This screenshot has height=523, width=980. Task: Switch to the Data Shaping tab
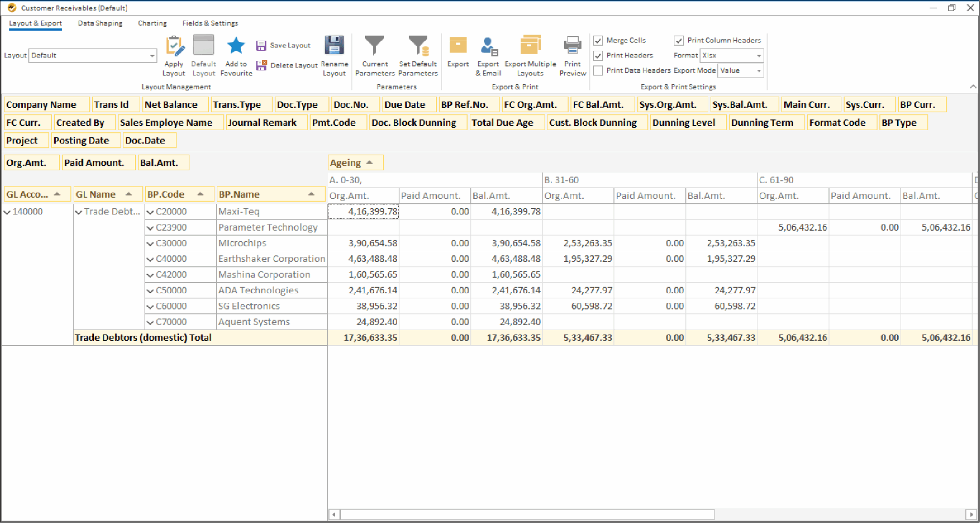pyautogui.click(x=100, y=23)
